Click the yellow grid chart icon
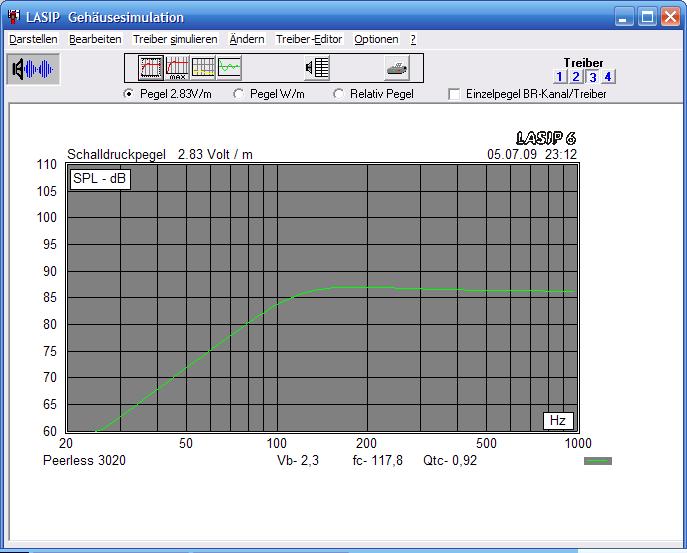 [203, 68]
